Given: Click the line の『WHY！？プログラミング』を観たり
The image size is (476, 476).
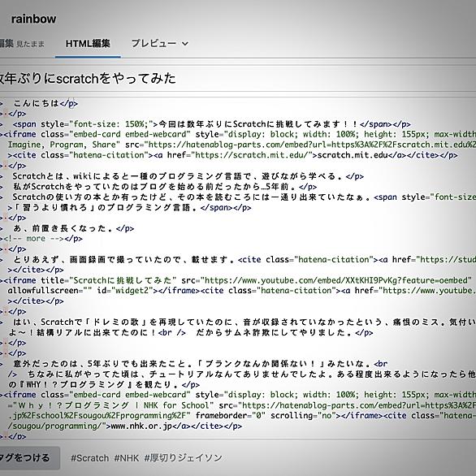Looking at the screenshot, I should pyautogui.click(x=104, y=385).
